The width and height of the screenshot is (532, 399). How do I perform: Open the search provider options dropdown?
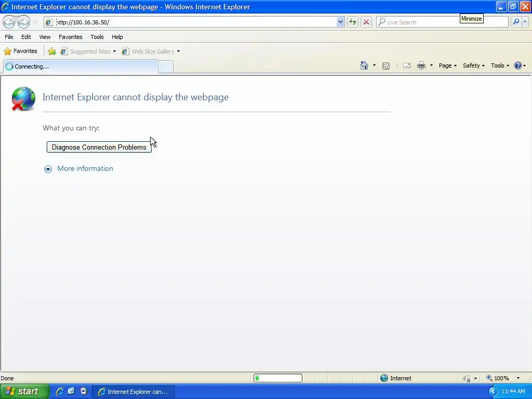coord(525,22)
